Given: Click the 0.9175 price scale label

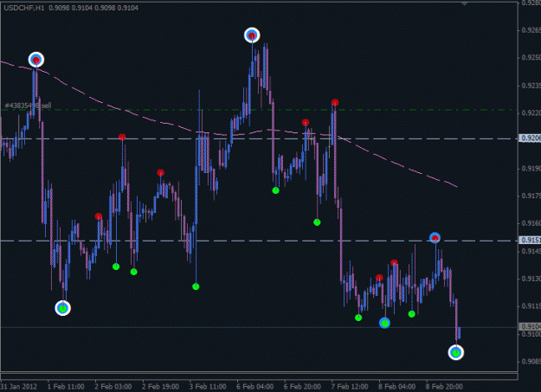Looking at the screenshot, I should [x=531, y=196].
